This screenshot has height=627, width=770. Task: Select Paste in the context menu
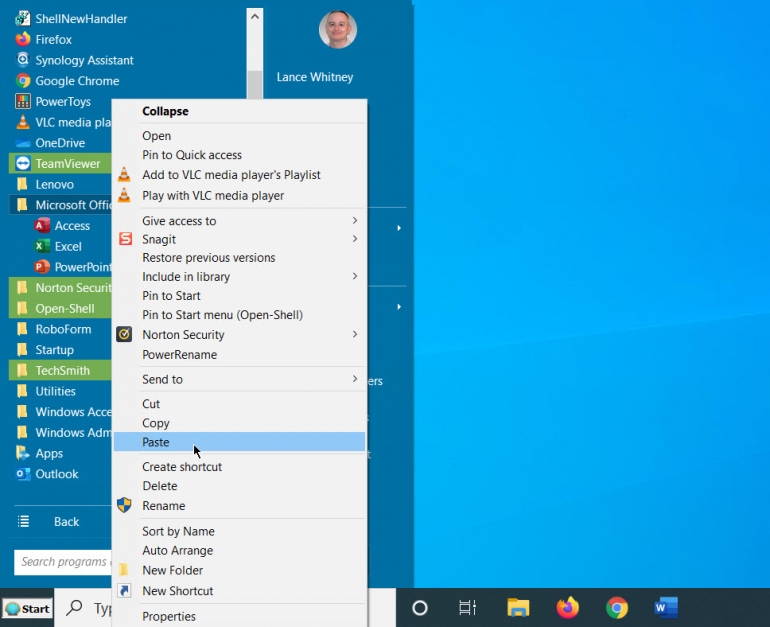click(156, 442)
